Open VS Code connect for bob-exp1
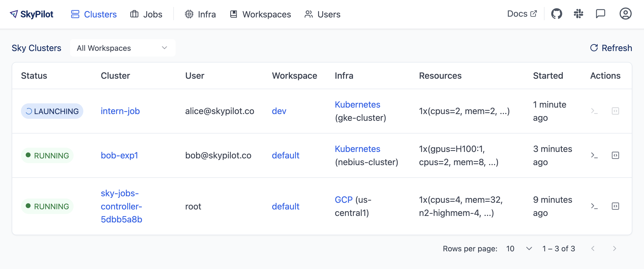 pyautogui.click(x=615, y=155)
